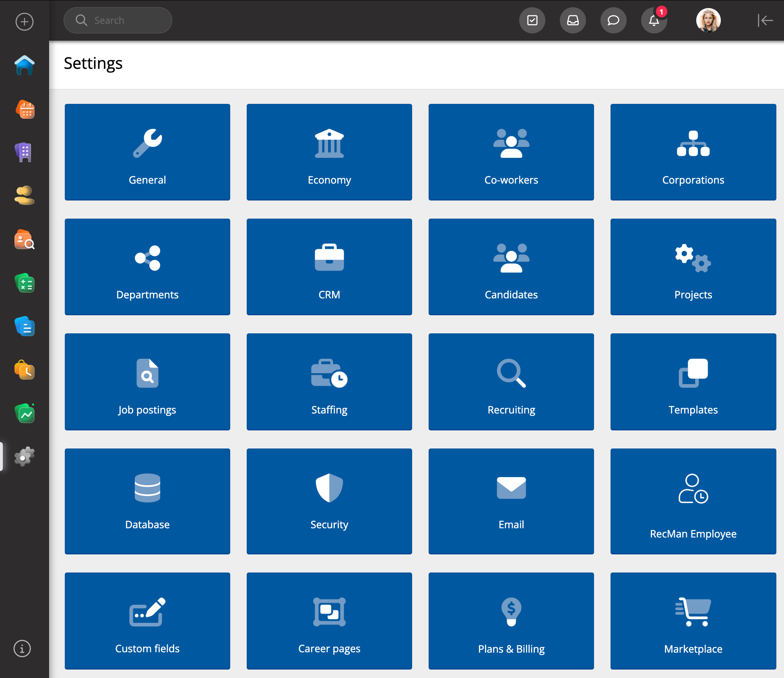Click the info icon at the sidebar bottom
This screenshot has height=678, width=784.
(x=22, y=649)
